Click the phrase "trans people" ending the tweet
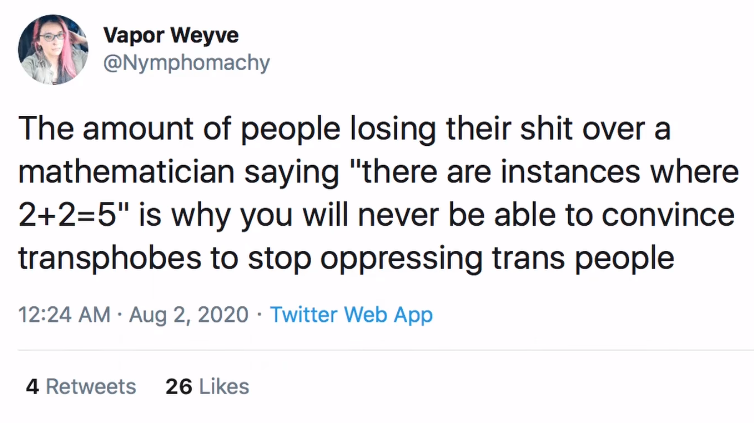The height and width of the screenshot is (423, 754). [x=583, y=260]
